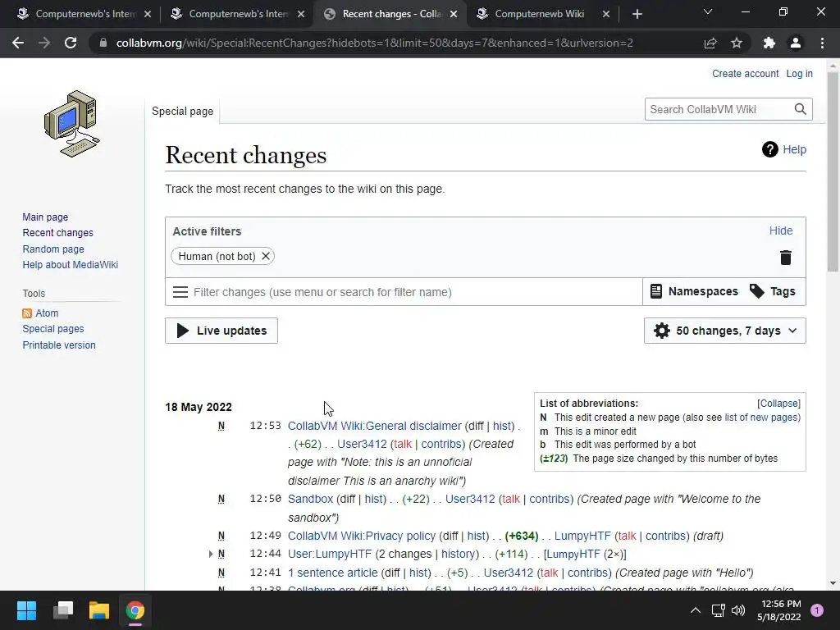Open a new tab
Image resolution: width=840 pixels, height=630 pixels.
tap(637, 14)
